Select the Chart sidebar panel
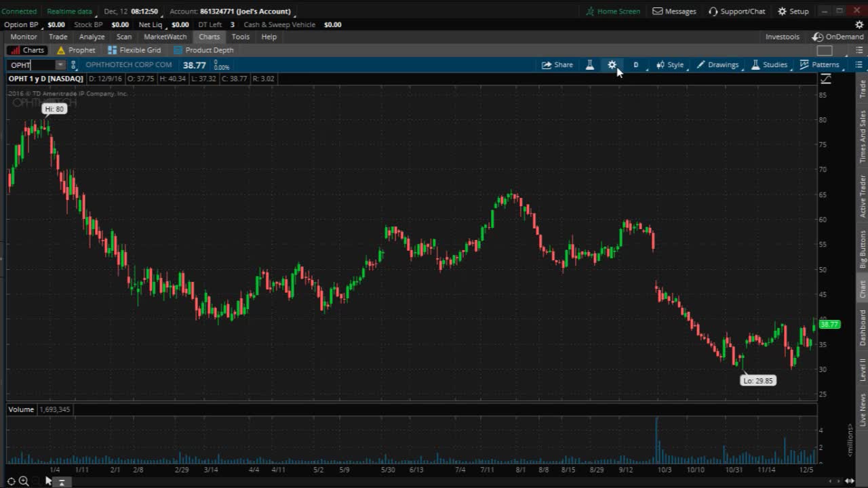Viewport: 868px width, 488px height. (x=863, y=289)
